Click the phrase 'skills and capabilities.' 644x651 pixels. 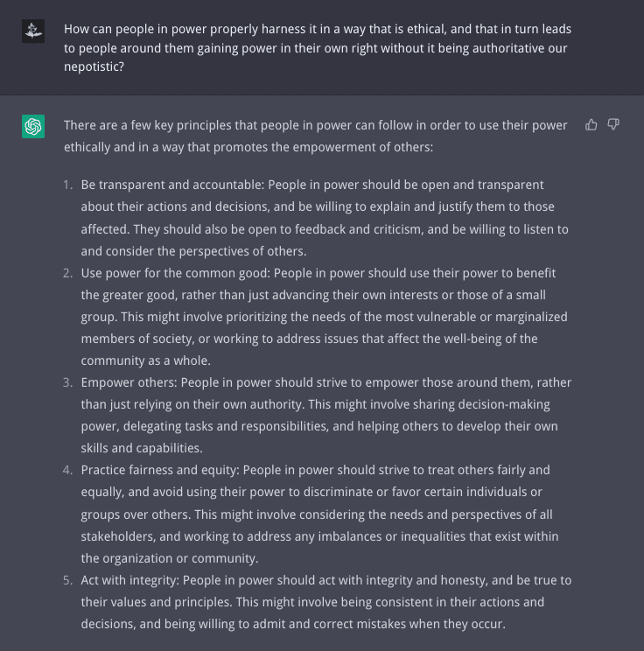pyautogui.click(x=142, y=448)
